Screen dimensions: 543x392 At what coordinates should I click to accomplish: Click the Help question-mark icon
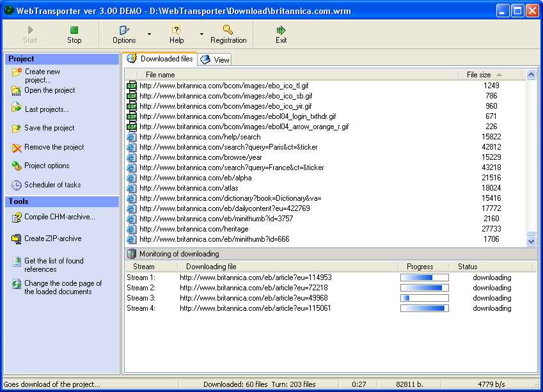(x=177, y=30)
